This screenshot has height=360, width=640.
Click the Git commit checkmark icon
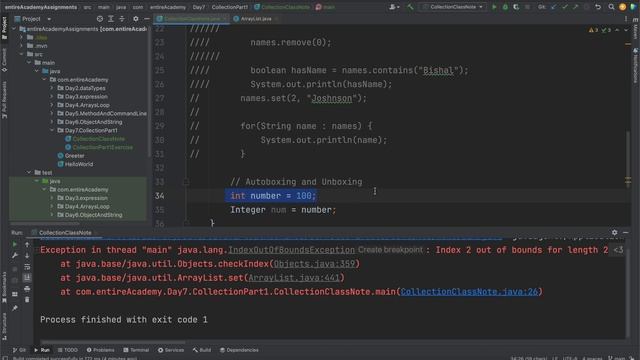tap(564, 7)
